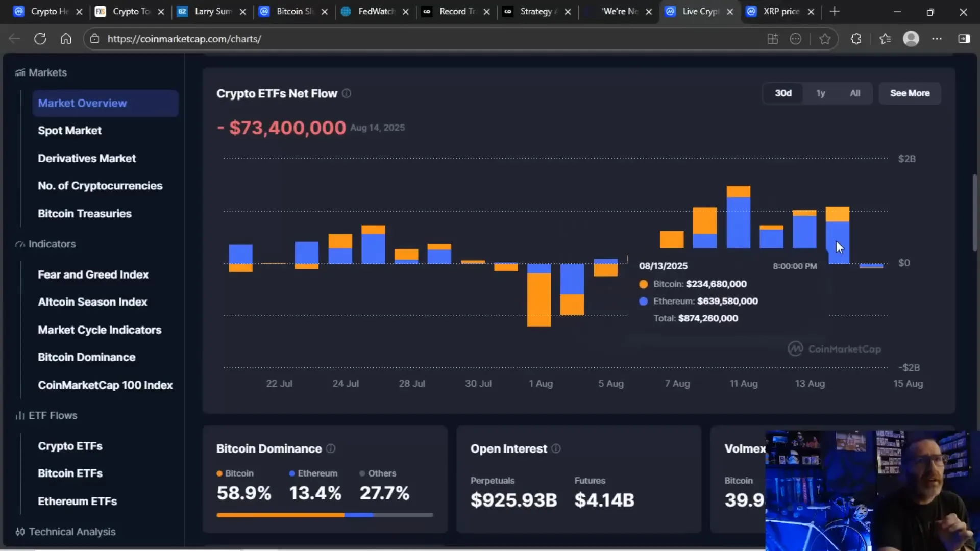Close the Record Tr tab
The image size is (980, 551).
point(486,11)
